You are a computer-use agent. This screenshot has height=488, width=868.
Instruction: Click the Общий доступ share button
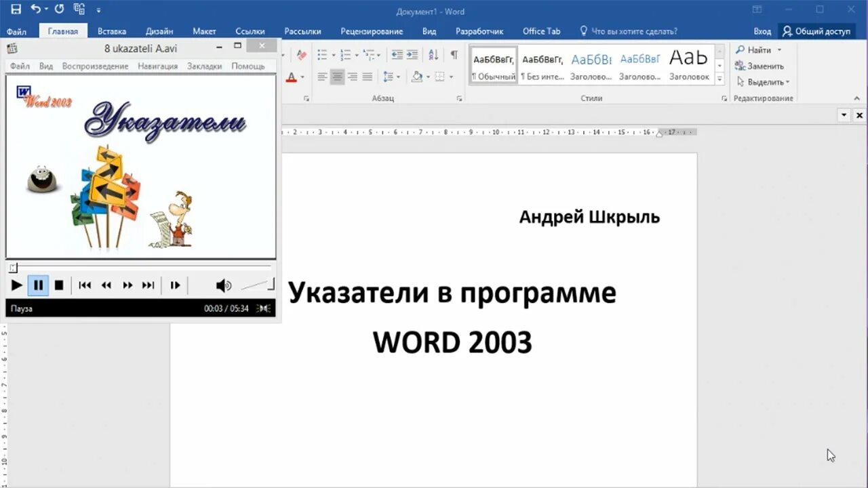tap(816, 31)
